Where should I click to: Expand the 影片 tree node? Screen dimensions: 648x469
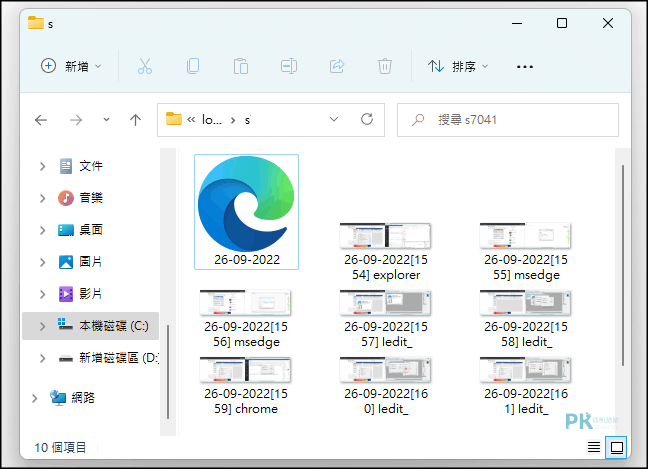point(42,294)
